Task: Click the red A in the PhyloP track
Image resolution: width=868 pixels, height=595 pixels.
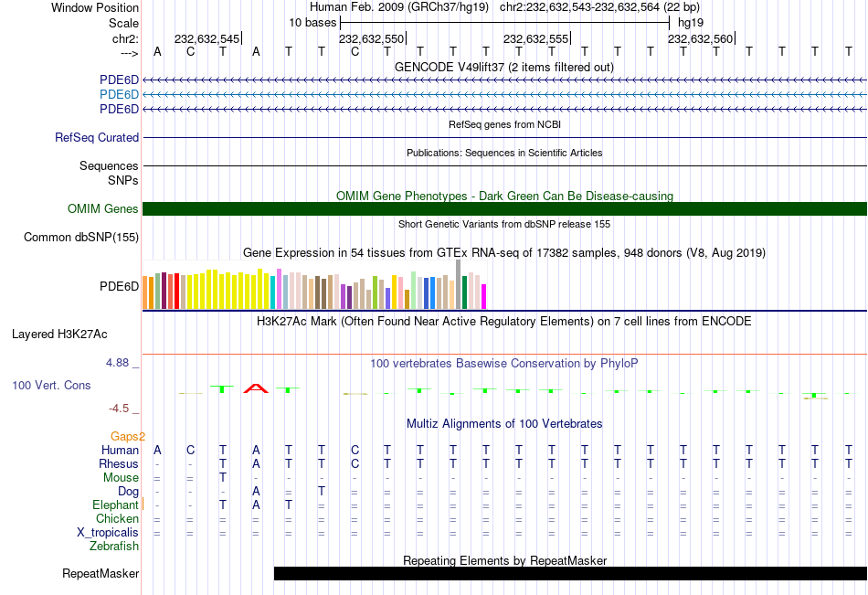Action: [256, 388]
